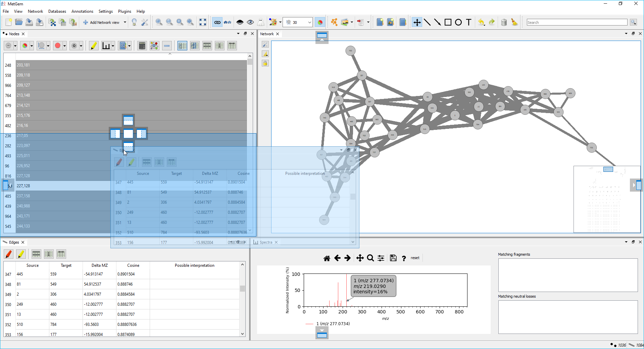This screenshot has height=349, width=644.
Task: Click the trash can icon
Action: 504,22
